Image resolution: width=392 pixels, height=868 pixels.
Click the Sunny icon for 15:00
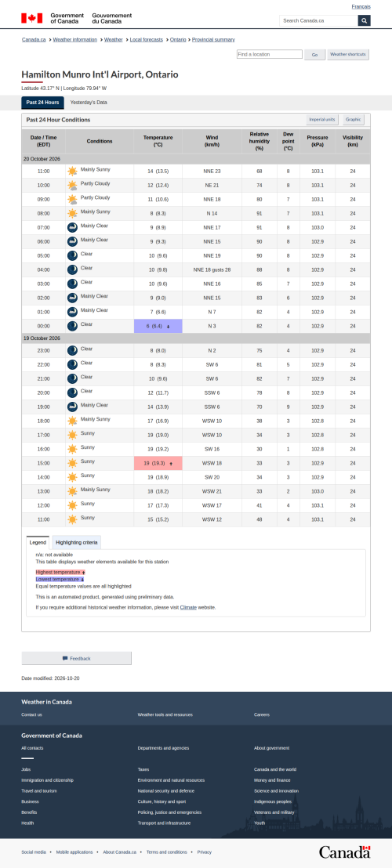[73, 463]
